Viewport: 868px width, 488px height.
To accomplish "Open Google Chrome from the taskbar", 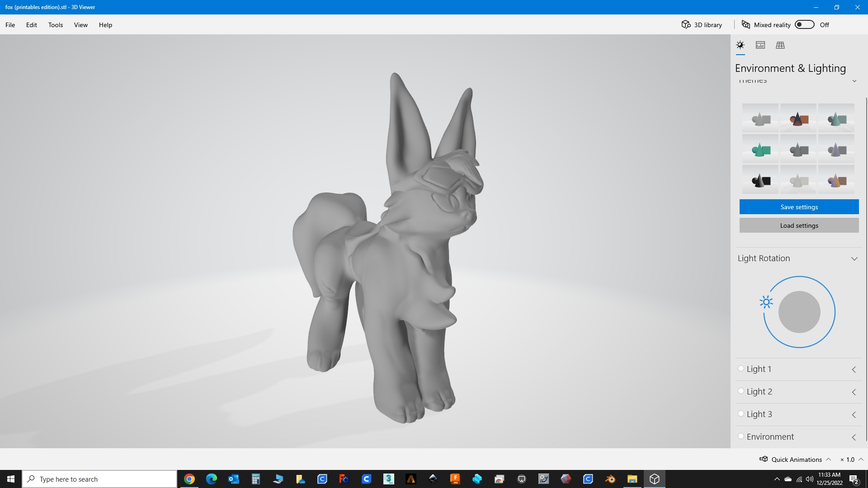I will click(x=189, y=479).
